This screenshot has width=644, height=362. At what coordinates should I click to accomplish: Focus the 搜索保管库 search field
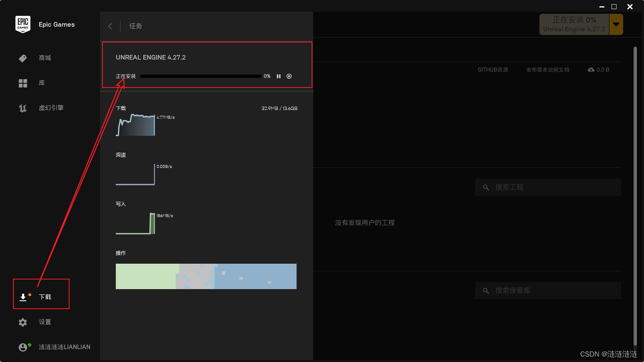(548, 291)
